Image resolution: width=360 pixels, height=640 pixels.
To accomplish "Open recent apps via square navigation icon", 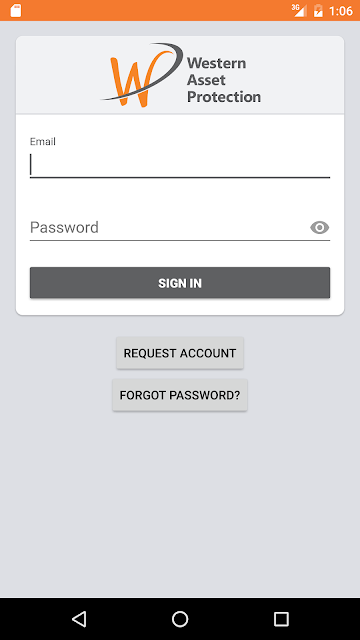I will [281, 619].
